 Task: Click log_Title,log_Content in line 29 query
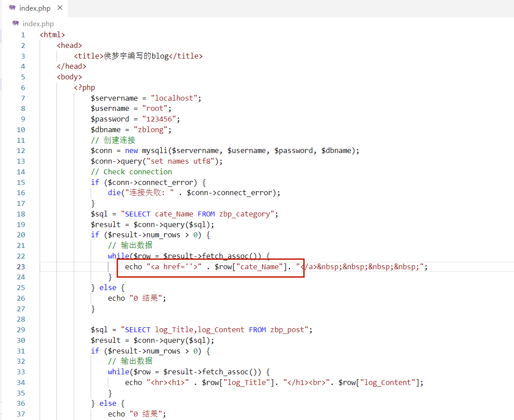(200, 330)
